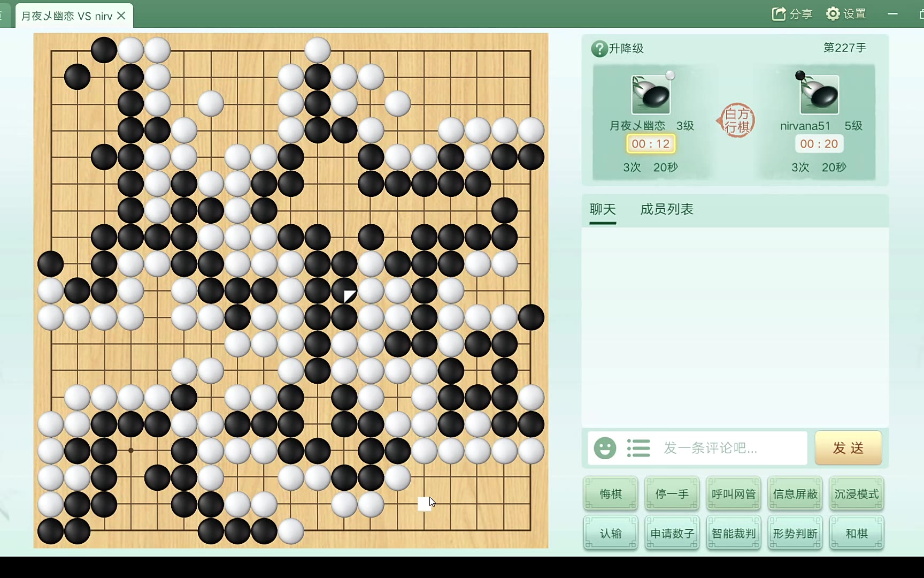Select the 聊天 tab
The width and height of the screenshot is (924, 578).
603,209
